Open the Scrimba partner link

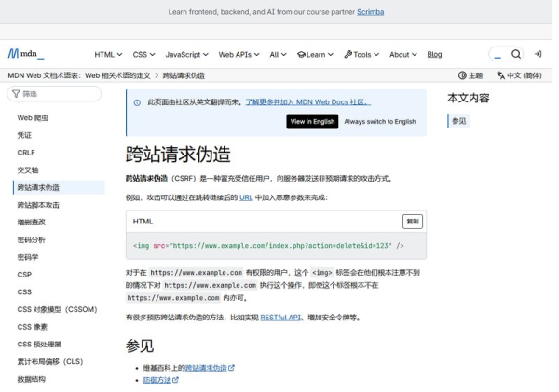tap(371, 12)
